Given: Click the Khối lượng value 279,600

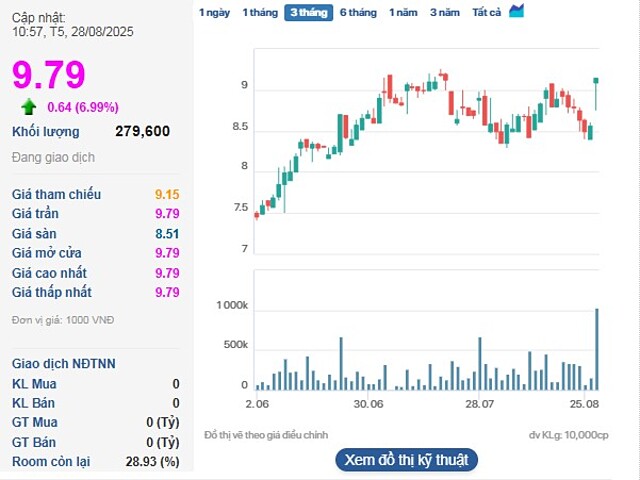Looking at the screenshot, I should click(x=142, y=131).
